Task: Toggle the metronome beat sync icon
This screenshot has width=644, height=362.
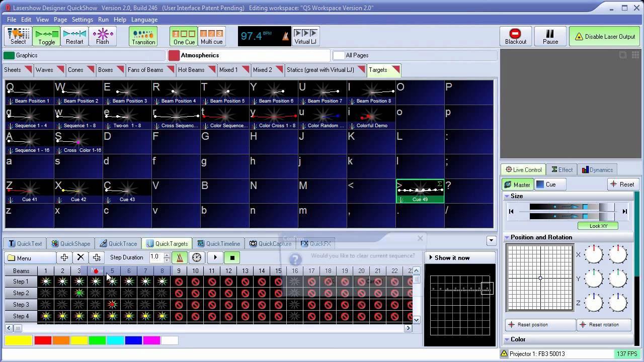Action: tap(180, 257)
